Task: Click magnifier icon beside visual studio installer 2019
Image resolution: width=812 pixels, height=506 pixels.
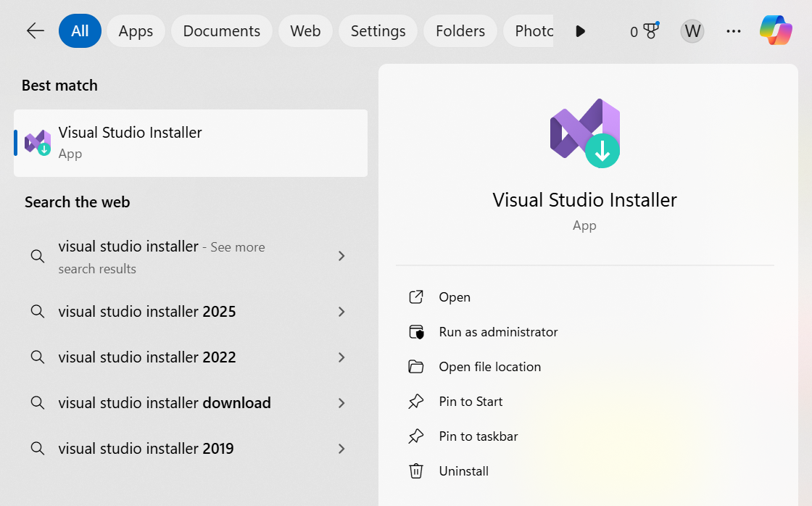Action: click(37, 449)
